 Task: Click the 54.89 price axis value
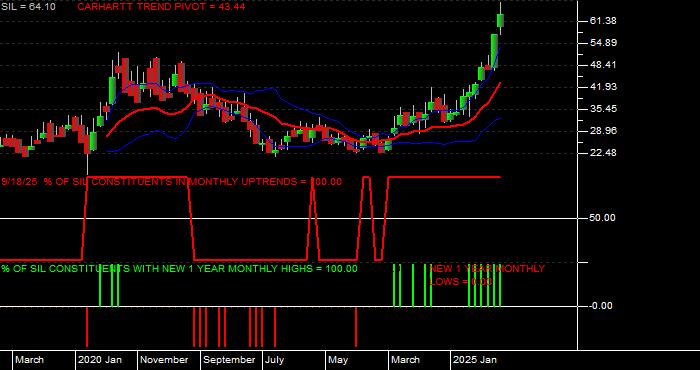(x=603, y=43)
